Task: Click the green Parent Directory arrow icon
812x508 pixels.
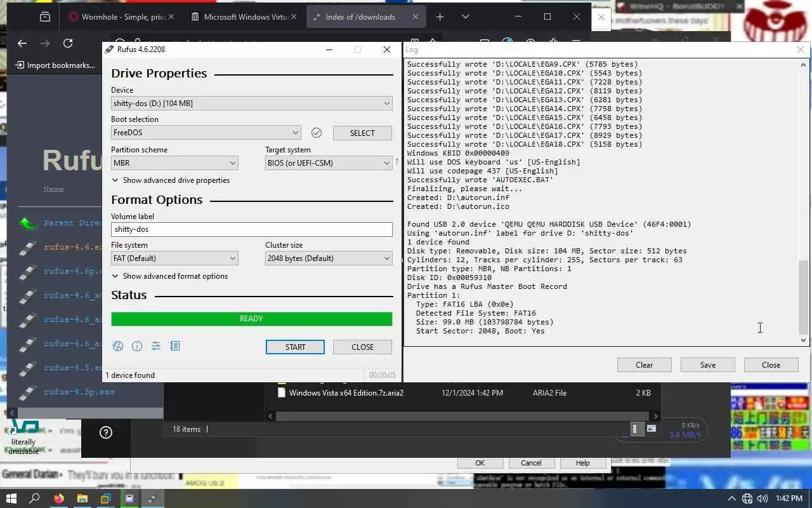Action: click(x=28, y=223)
